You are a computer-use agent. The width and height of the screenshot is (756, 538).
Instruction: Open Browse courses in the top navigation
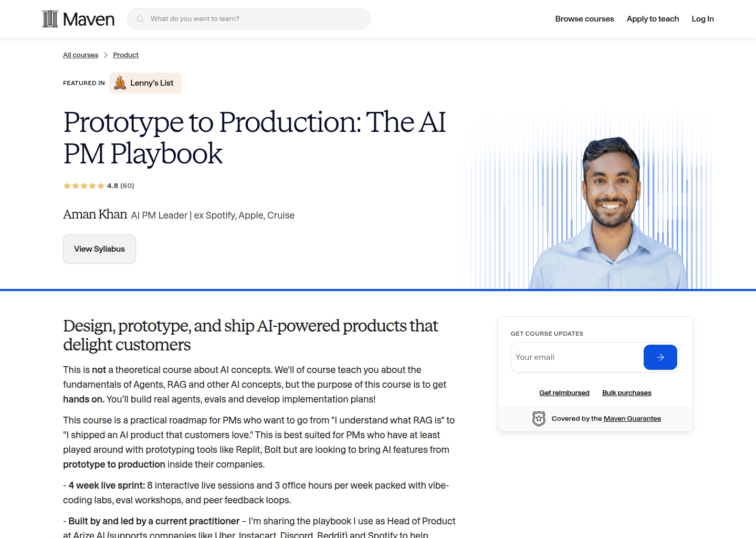point(584,18)
